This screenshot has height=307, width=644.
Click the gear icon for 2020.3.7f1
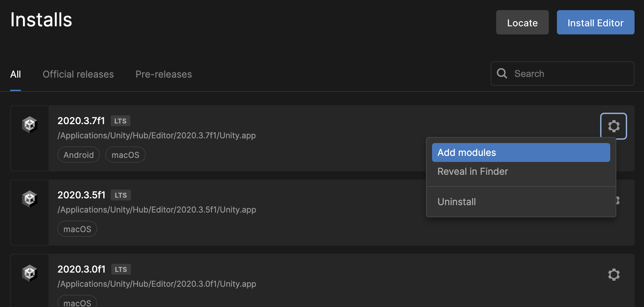[x=614, y=126]
